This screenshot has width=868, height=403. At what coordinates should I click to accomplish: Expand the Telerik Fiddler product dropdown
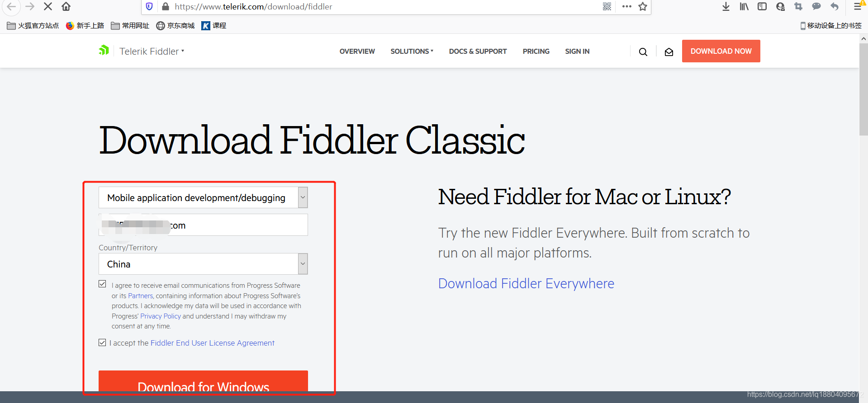152,51
